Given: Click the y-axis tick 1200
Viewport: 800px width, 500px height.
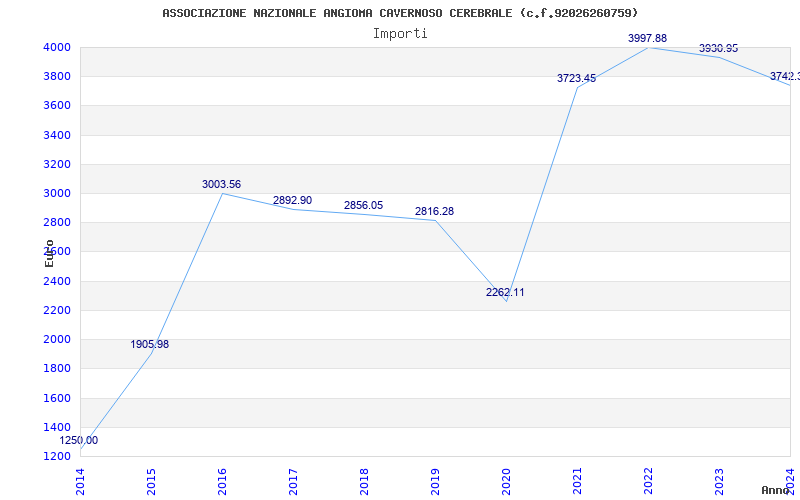Looking at the screenshot, I should click(x=57, y=456).
